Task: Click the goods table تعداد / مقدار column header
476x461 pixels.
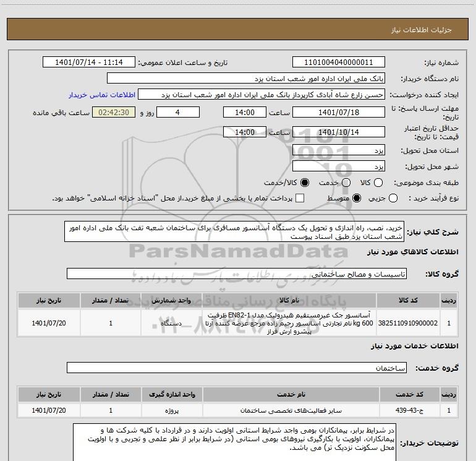Action: point(111,301)
